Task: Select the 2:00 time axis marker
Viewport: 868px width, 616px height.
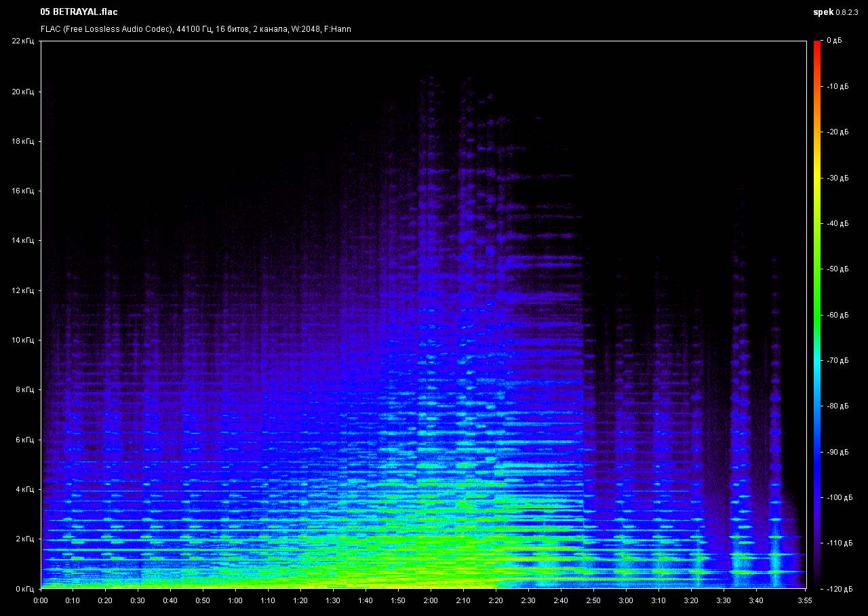Action: pyautogui.click(x=430, y=600)
